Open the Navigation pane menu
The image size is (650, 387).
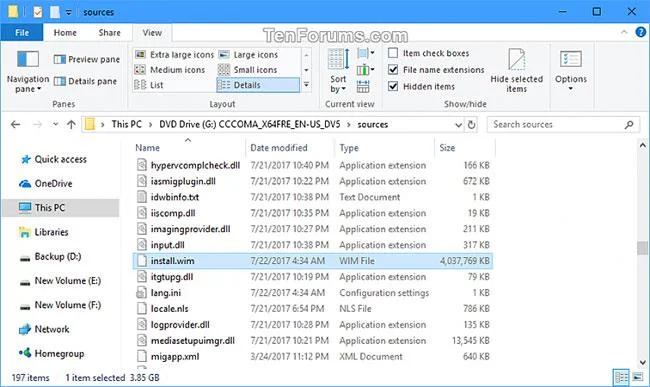(x=27, y=71)
